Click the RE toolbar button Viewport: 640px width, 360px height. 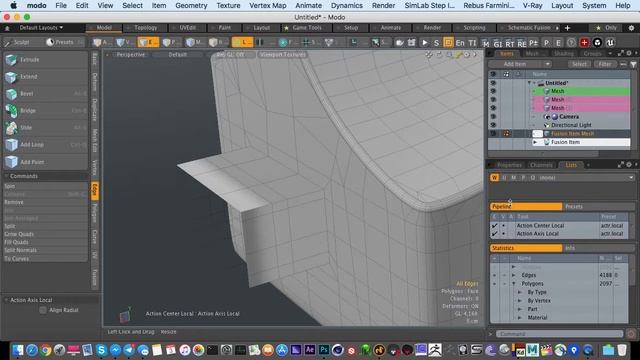click(522, 44)
